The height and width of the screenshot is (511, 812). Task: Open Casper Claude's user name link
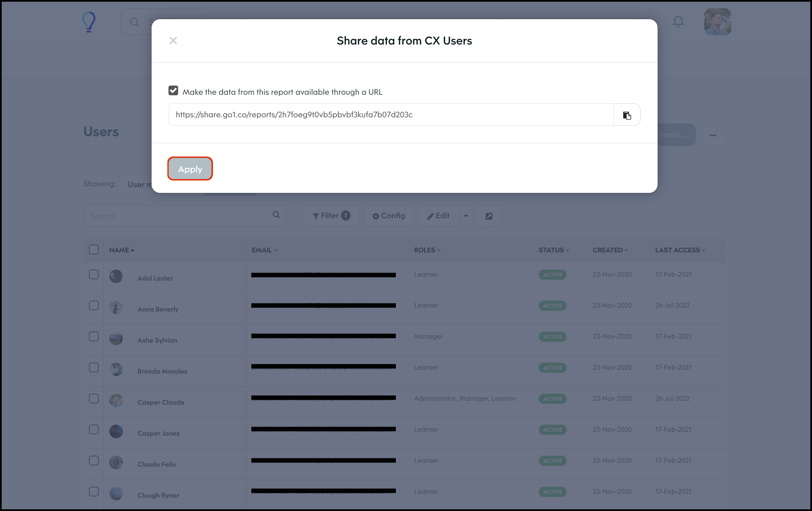161,402
